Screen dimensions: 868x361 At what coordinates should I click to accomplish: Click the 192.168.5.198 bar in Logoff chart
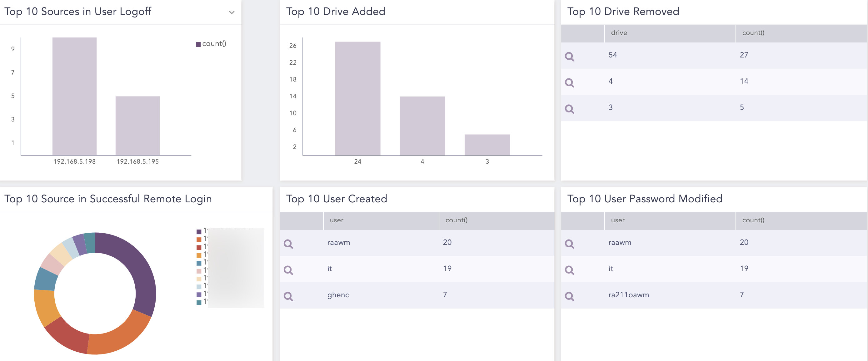pyautogui.click(x=74, y=96)
